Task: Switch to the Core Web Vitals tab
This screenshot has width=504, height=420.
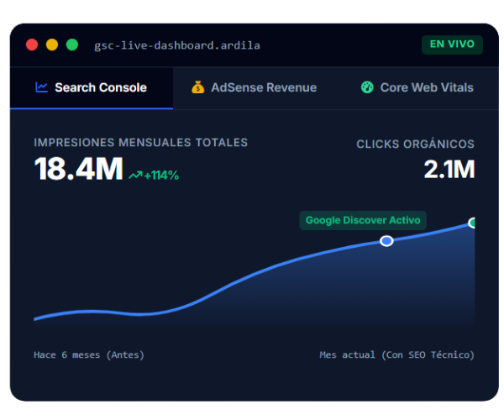Action: pos(417,87)
